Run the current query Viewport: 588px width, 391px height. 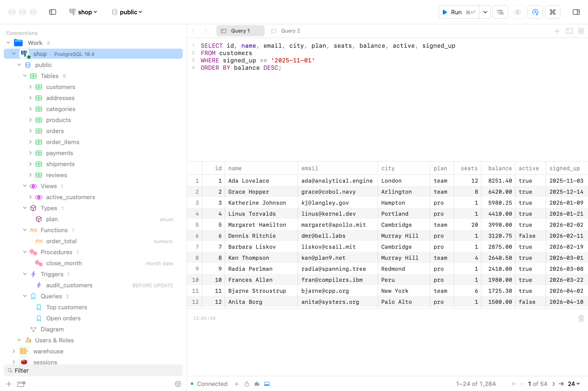(x=459, y=12)
